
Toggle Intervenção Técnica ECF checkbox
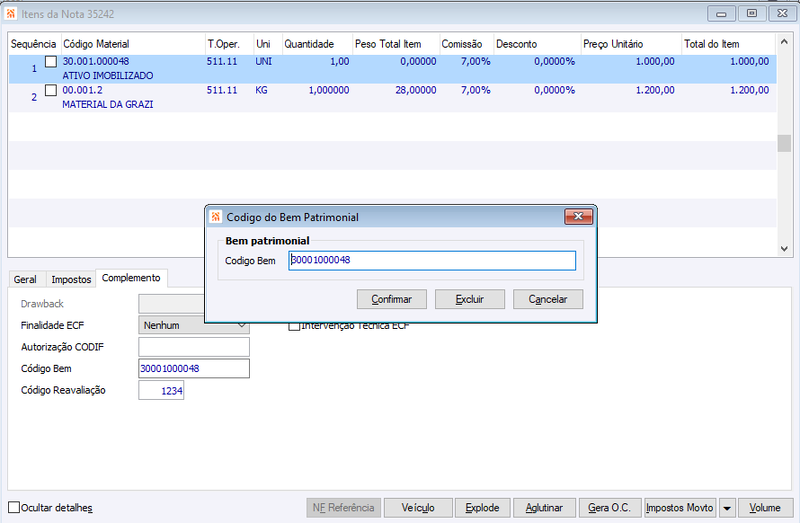(294, 326)
